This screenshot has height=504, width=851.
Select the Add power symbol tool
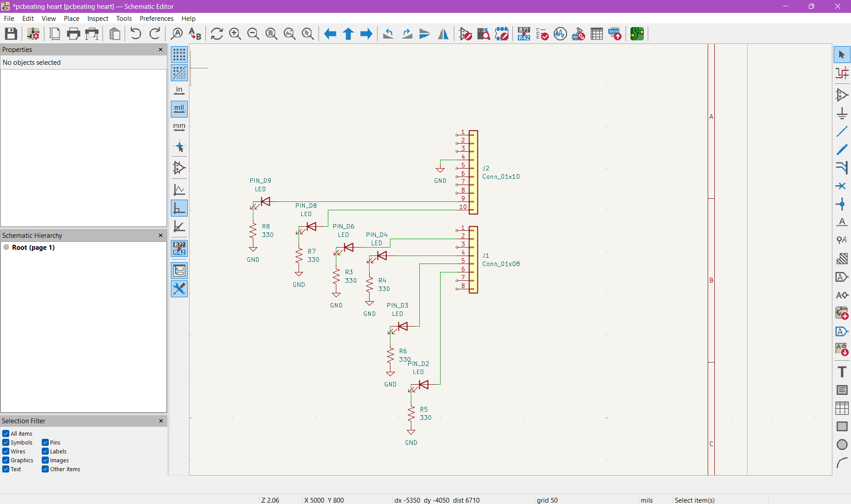(841, 114)
